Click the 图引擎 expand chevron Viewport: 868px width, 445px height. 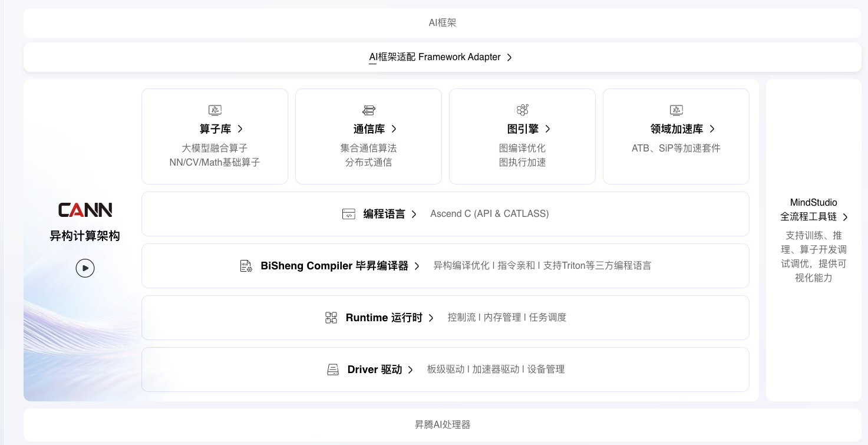coord(548,129)
